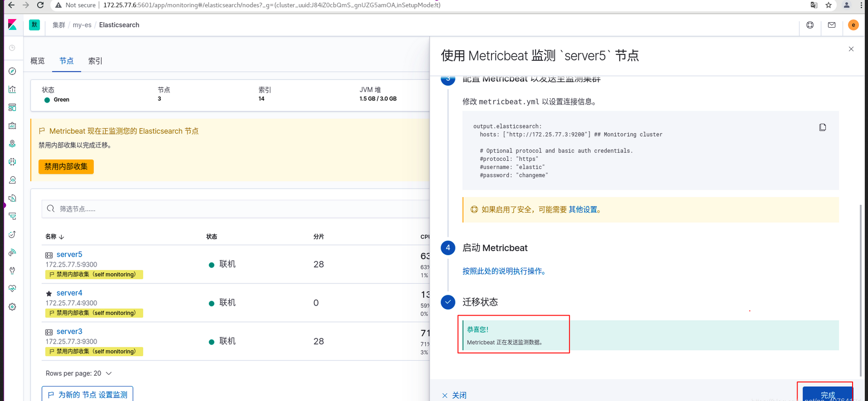Screen dimensions: 868x401
Task: Open Discover compass icon in sidebar
Action: pos(12,71)
